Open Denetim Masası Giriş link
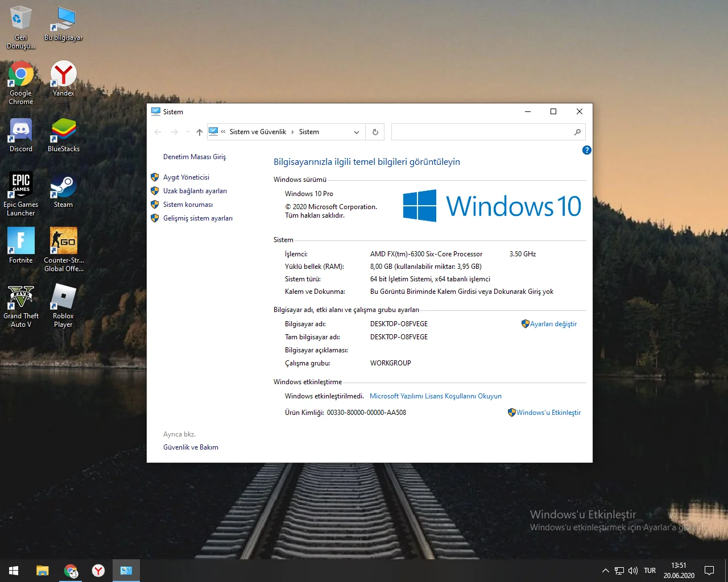This screenshot has height=582, width=728. point(195,157)
